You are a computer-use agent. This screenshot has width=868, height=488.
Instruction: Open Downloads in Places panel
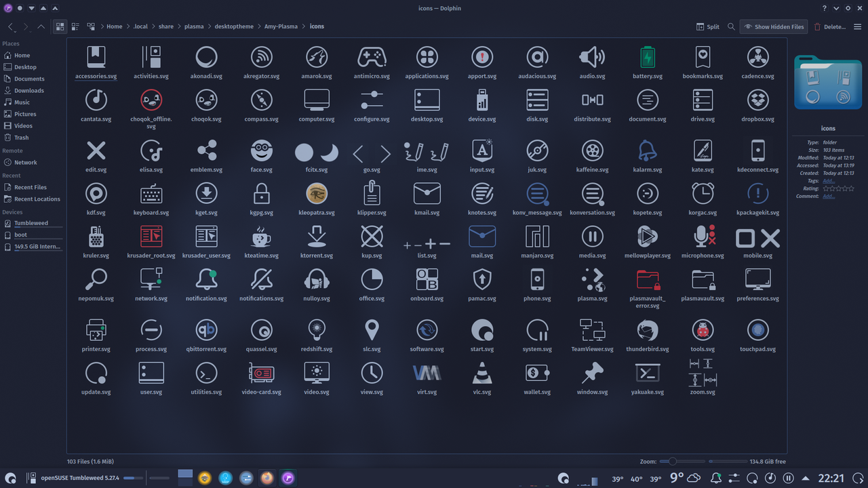(x=33, y=90)
